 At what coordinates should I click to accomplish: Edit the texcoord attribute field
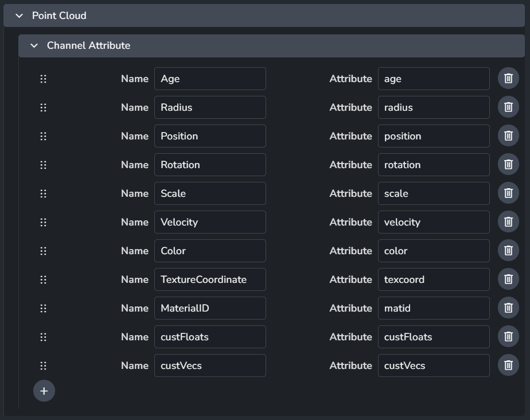pyautogui.click(x=434, y=279)
